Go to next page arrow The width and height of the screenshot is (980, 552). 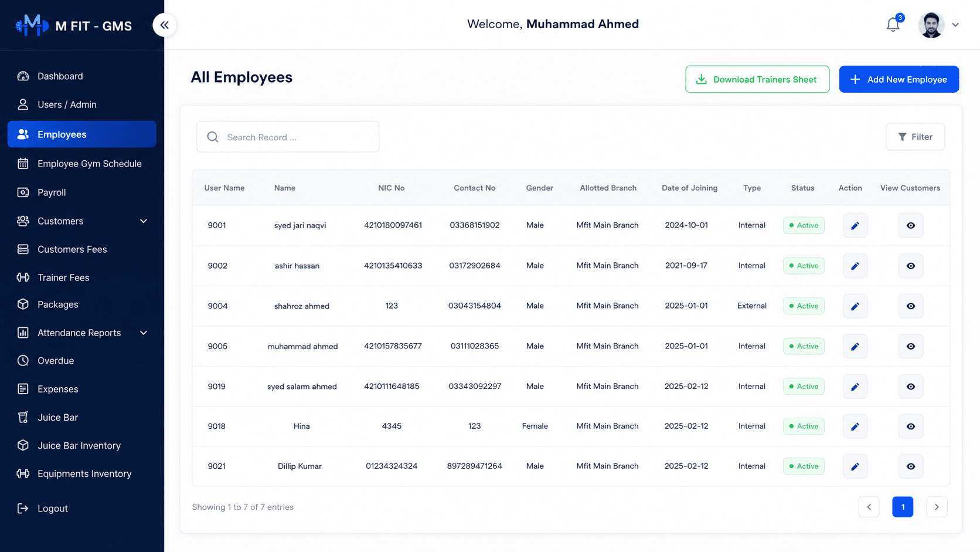coord(937,507)
